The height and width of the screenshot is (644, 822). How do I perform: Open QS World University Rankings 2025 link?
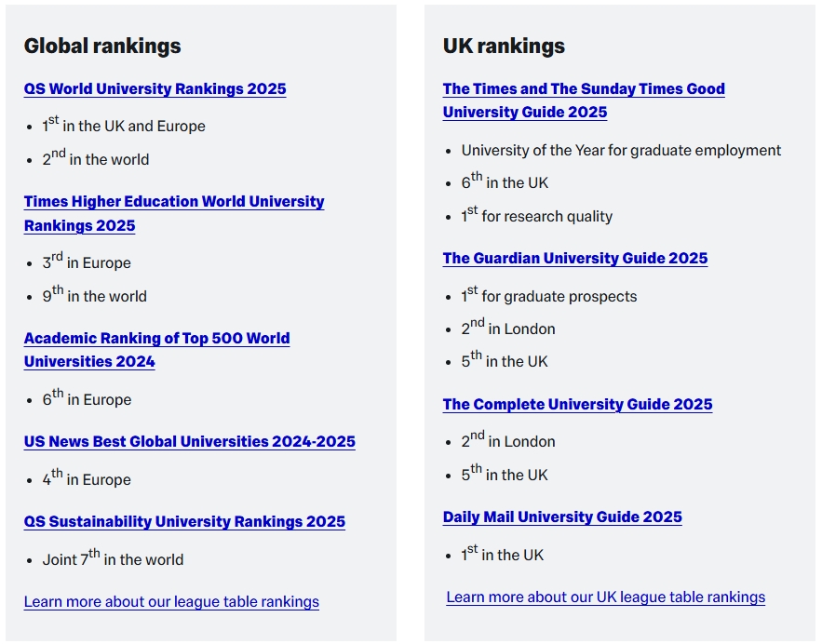coord(155,88)
